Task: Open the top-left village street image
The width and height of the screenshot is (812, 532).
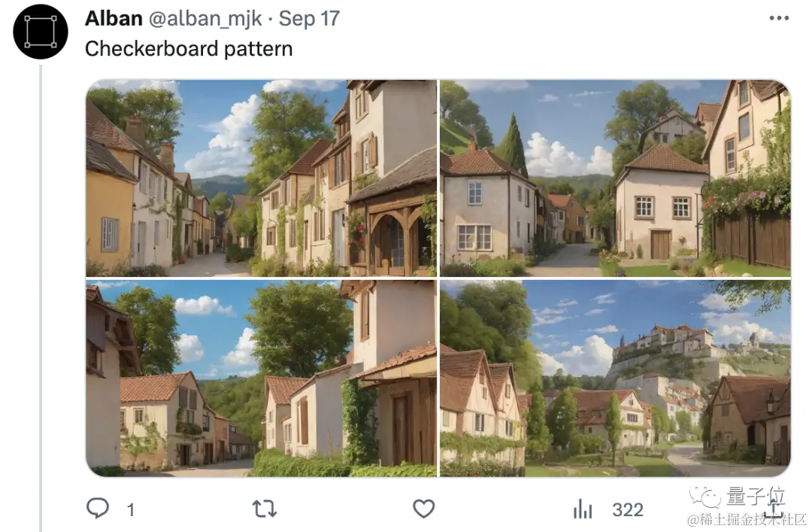Action: (261, 178)
